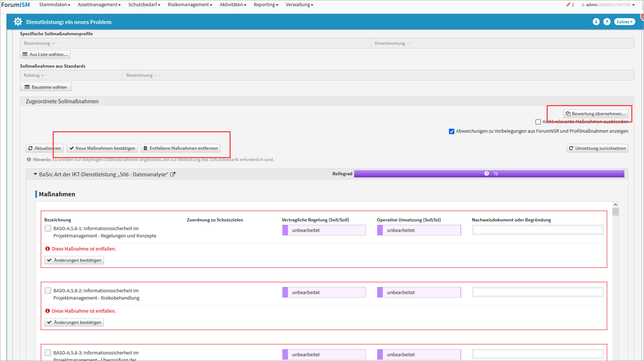Click Nachweisdokument input field for BASO-A.5.8-1
The height and width of the screenshot is (361, 644).
point(538,230)
